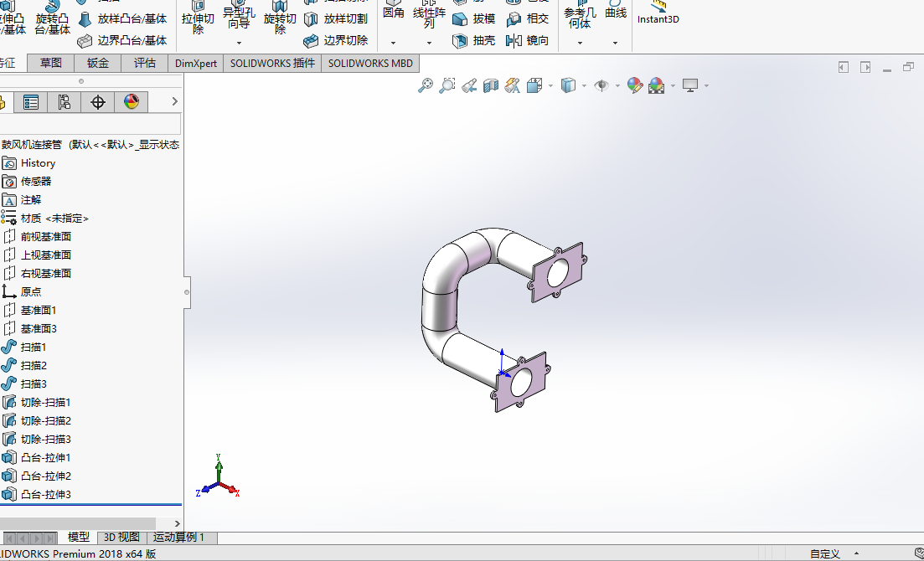Click the 放样切割 tool
Screen dimensions: 924x561
(336, 19)
